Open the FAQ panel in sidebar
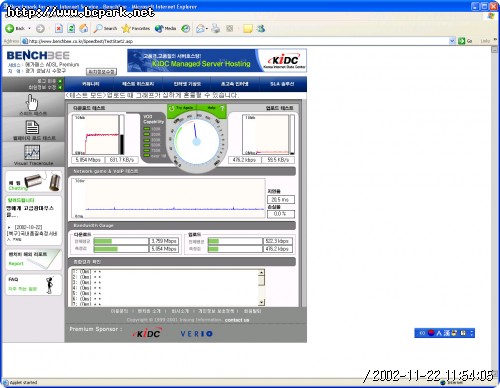 (x=33, y=285)
